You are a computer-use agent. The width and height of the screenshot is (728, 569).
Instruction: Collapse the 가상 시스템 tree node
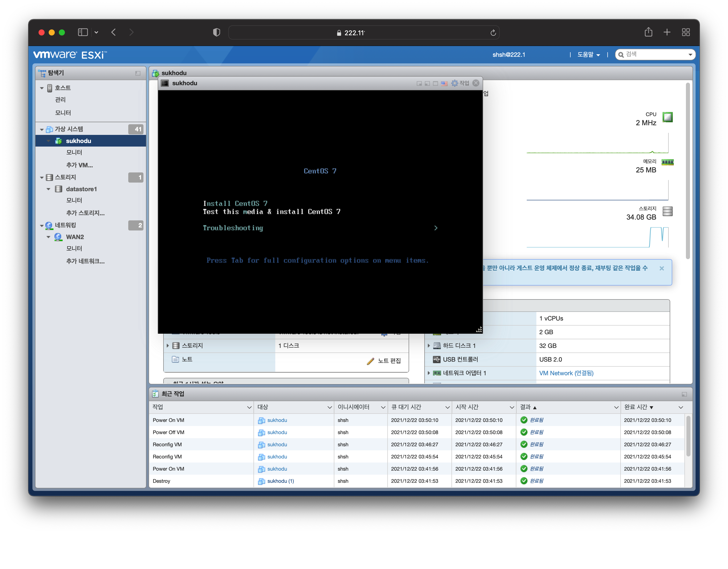pos(42,129)
